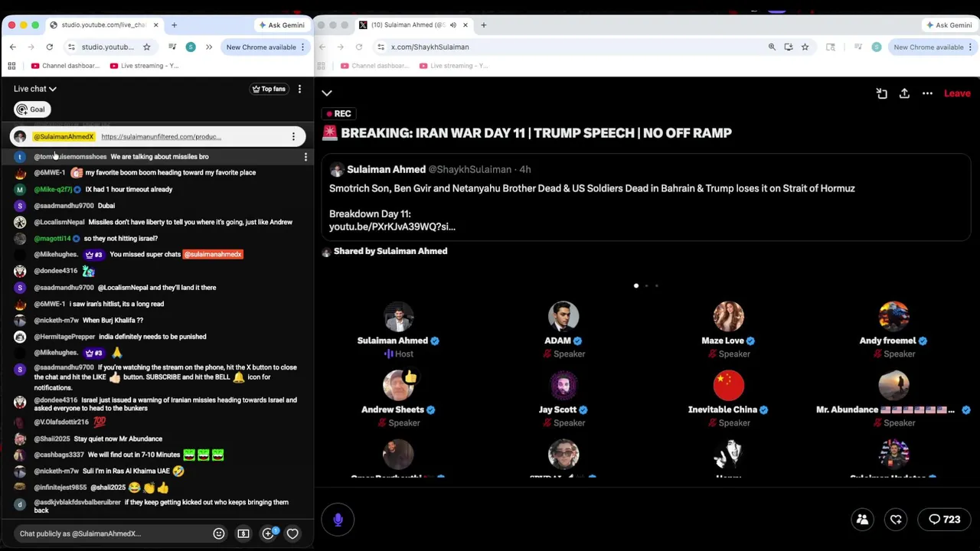Screen dimensions: 980x551
Task: Open a new tab in X window
Action: pyautogui.click(x=483, y=25)
